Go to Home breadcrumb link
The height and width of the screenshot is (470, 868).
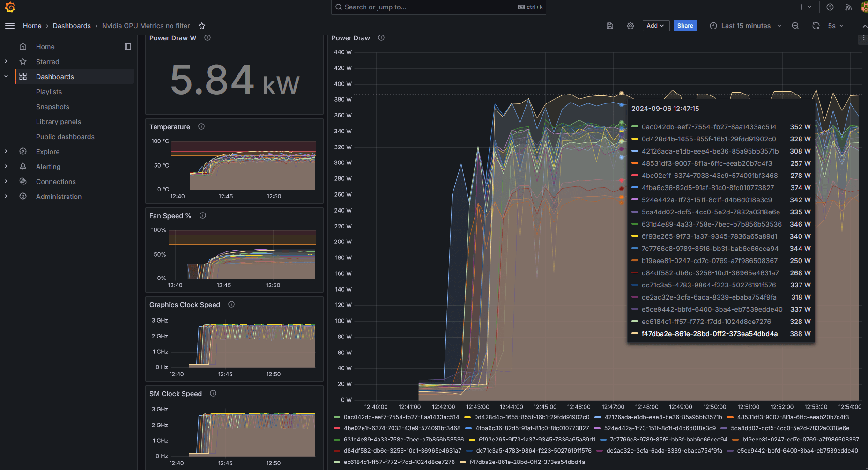[32, 26]
